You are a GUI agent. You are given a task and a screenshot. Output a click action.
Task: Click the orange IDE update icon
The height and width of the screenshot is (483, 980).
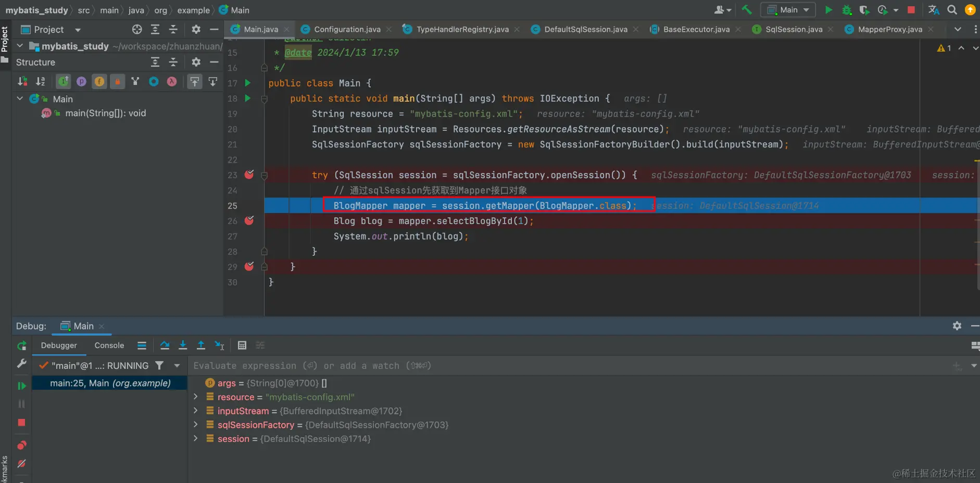[x=970, y=10]
